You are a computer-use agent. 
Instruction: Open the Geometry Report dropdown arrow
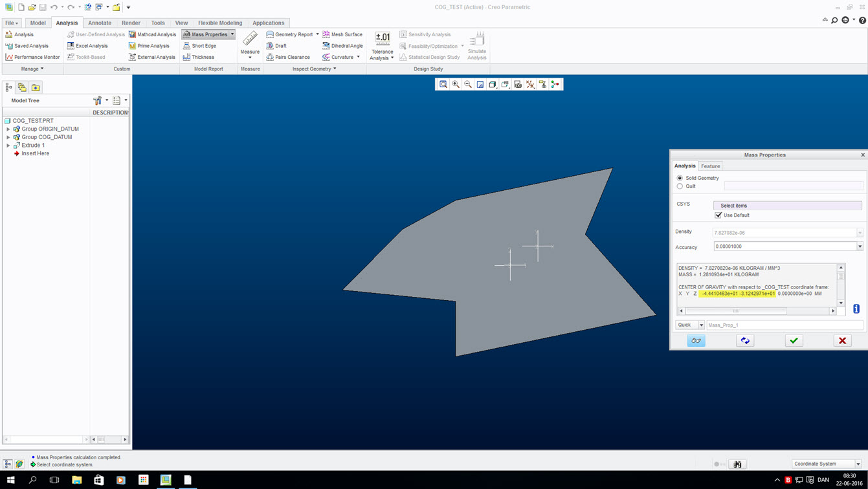click(x=317, y=34)
